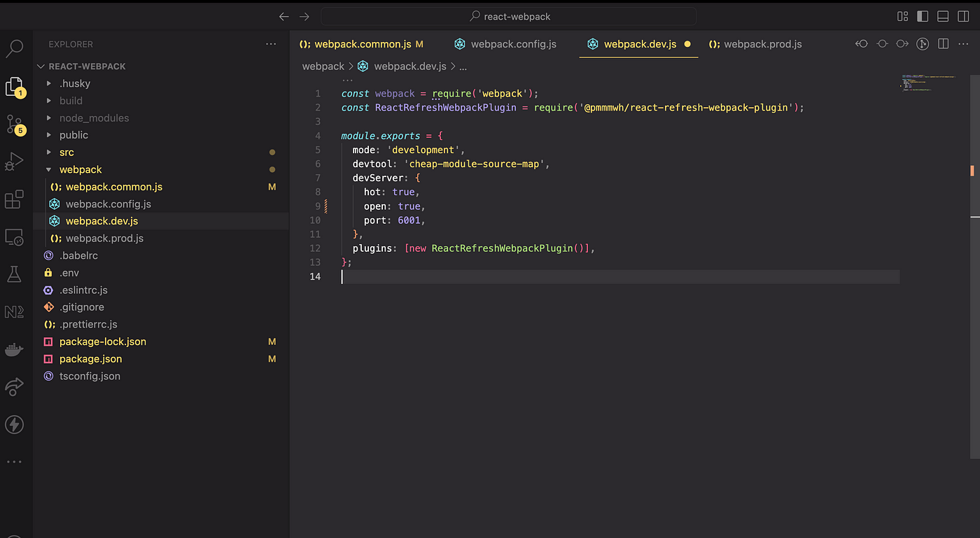
Task: Click the react-webpack command center search
Action: coord(509,16)
